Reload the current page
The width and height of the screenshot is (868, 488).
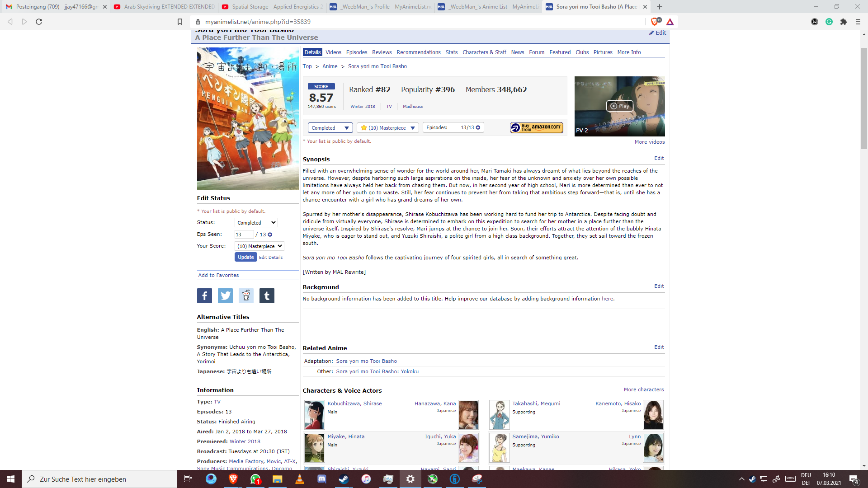(39, 22)
